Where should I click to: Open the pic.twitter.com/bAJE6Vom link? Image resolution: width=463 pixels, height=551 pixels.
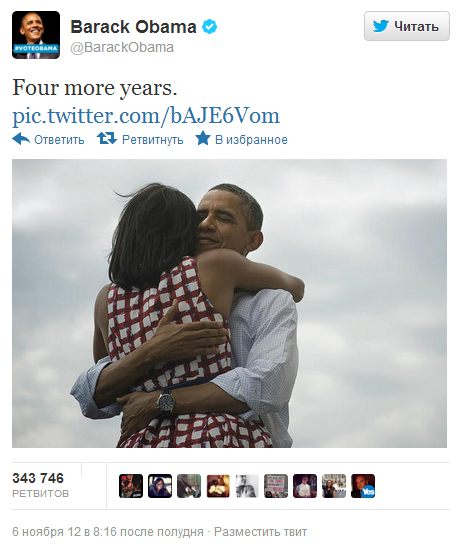pyautogui.click(x=146, y=116)
